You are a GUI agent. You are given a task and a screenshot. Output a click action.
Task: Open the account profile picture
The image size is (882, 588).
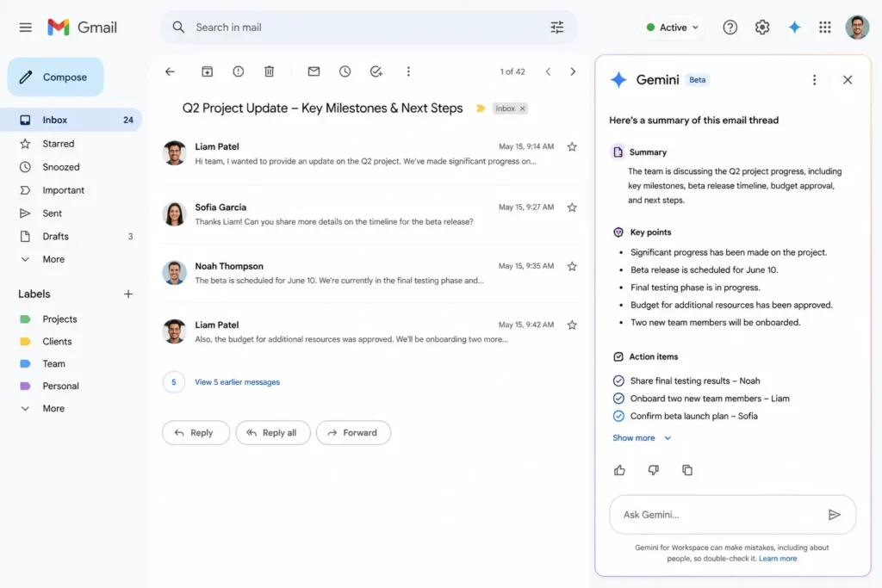[857, 27]
